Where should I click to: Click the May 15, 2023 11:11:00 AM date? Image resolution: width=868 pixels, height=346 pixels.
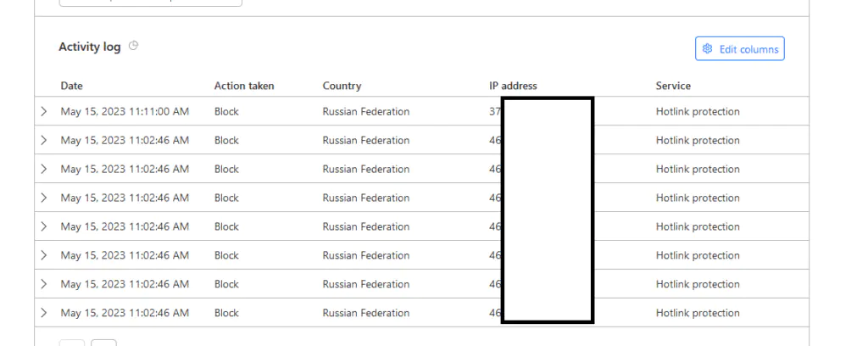click(125, 111)
